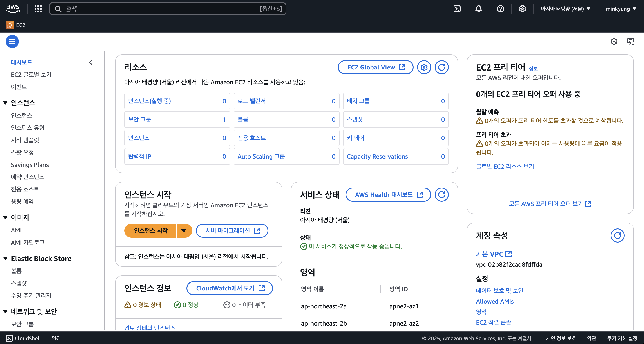This screenshot has height=344, width=644.
Task: Toggle the hamburger navigation menu button
Action: (12, 42)
